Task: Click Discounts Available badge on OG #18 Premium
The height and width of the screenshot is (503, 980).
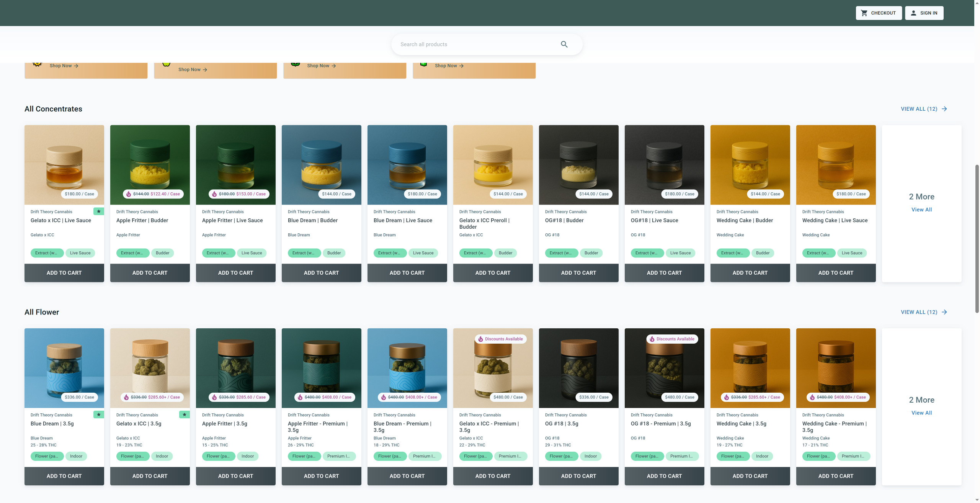Action: tap(672, 339)
